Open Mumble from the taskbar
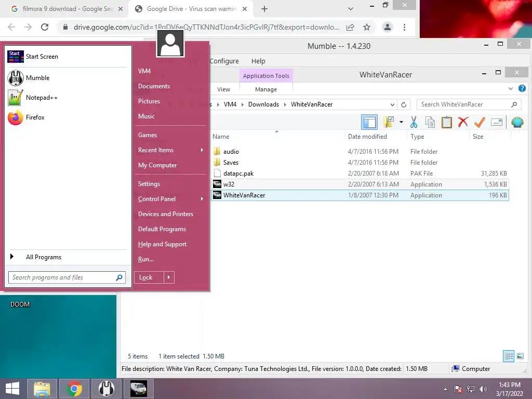Viewport: 532px width, 399px height. click(x=107, y=389)
